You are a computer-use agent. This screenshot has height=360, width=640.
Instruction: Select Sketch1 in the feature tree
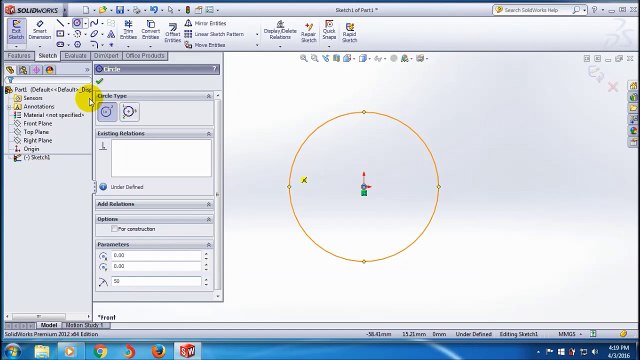pyautogui.click(x=37, y=158)
